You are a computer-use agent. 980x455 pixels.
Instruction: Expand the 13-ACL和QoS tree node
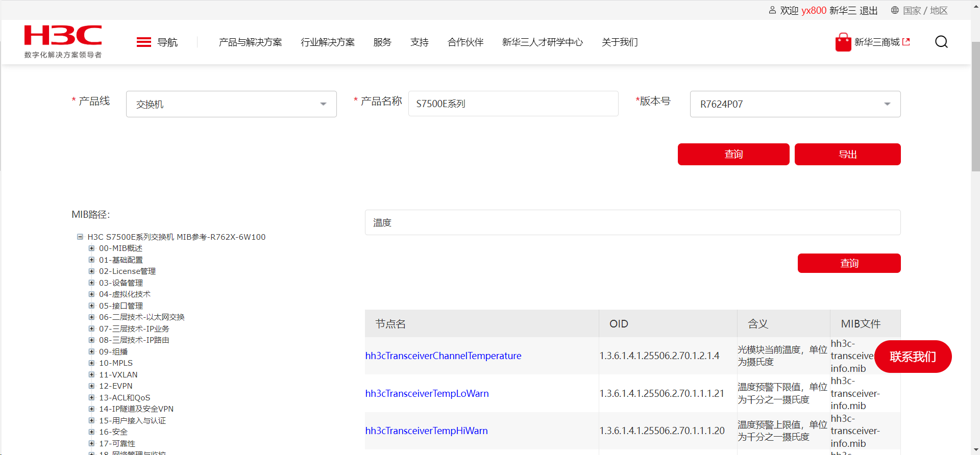point(91,397)
